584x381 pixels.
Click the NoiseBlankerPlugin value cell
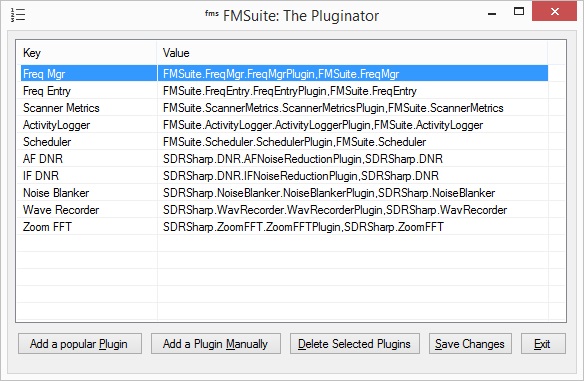(329, 193)
